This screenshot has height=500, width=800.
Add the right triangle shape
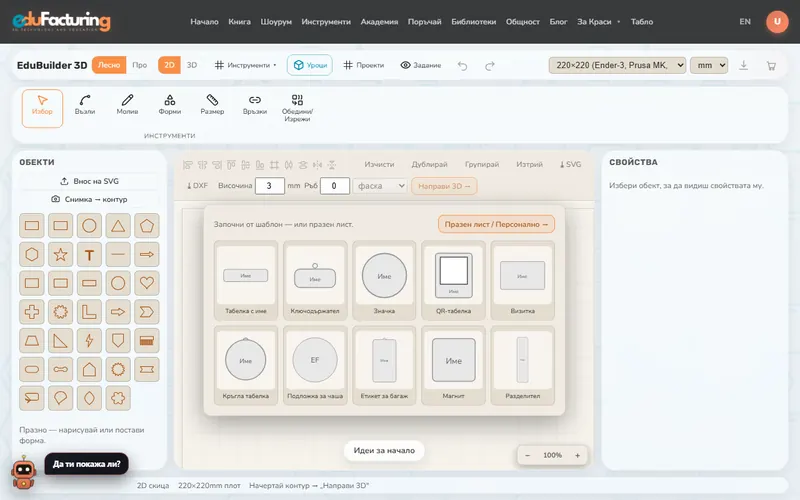[x=61, y=340]
